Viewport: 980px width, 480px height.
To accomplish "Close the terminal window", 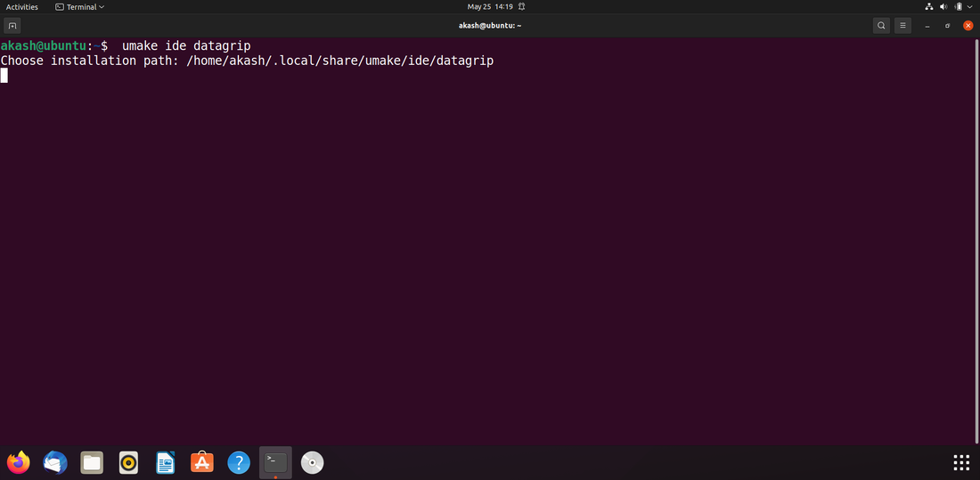I will pyautogui.click(x=968, y=26).
